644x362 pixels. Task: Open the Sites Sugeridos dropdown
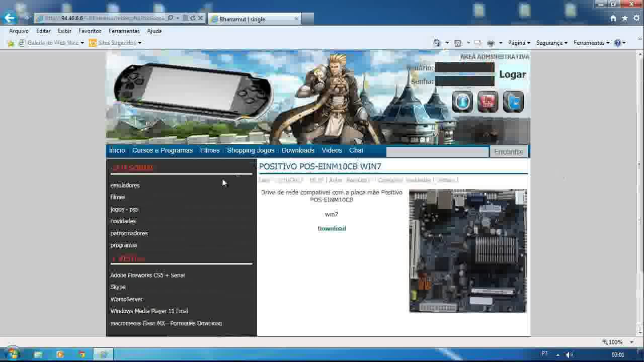pyautogui.click(x=139, y=43)
